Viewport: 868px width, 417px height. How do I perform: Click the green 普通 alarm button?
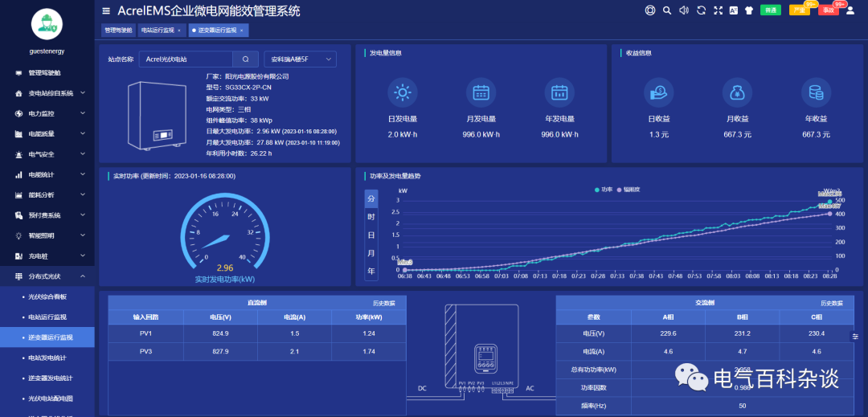pos(770,10)
